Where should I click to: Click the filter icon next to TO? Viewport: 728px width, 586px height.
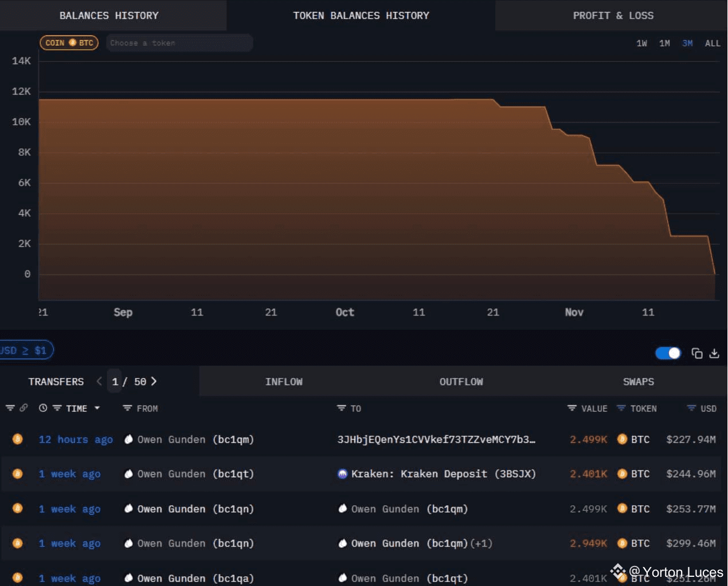341,408
